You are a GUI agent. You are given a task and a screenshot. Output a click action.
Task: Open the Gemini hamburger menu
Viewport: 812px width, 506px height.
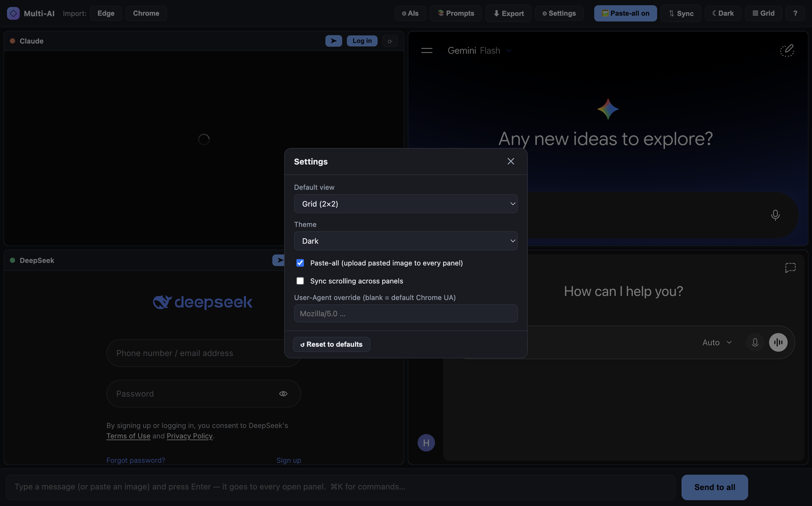[427, 50]
